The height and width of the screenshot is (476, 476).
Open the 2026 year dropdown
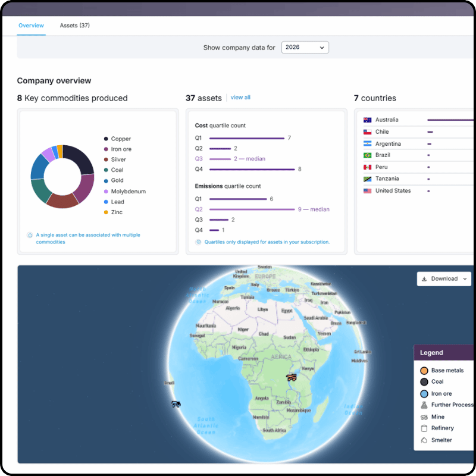[x=305, y=48]
